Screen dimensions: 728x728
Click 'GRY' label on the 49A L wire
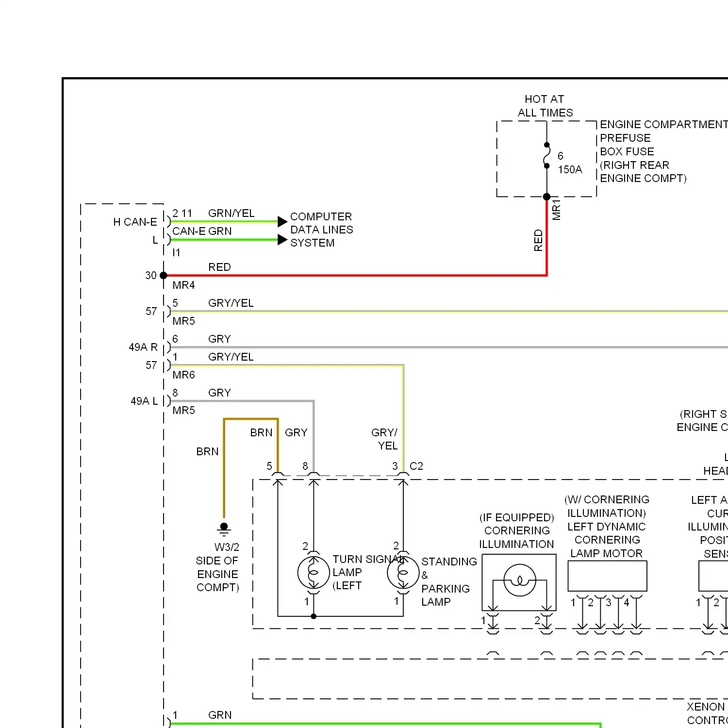tap(219, 393)
